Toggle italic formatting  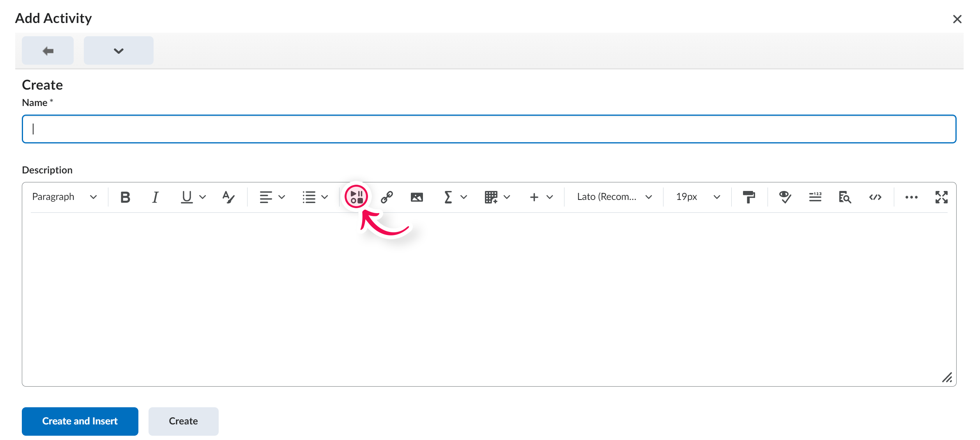[x=155, y=197]
